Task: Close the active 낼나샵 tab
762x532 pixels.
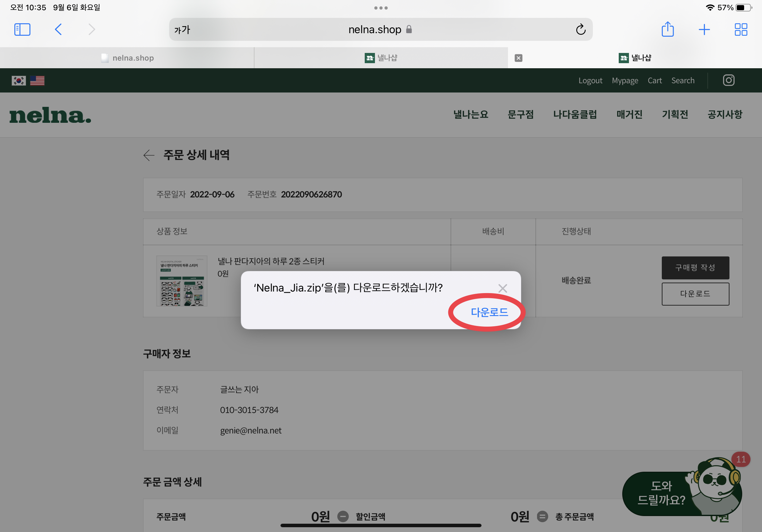Action: point(519,58)
